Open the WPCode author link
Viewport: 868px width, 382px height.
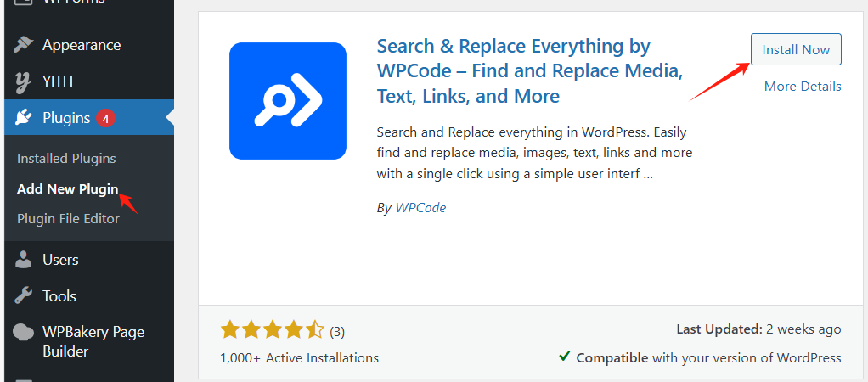click(420, 208)
